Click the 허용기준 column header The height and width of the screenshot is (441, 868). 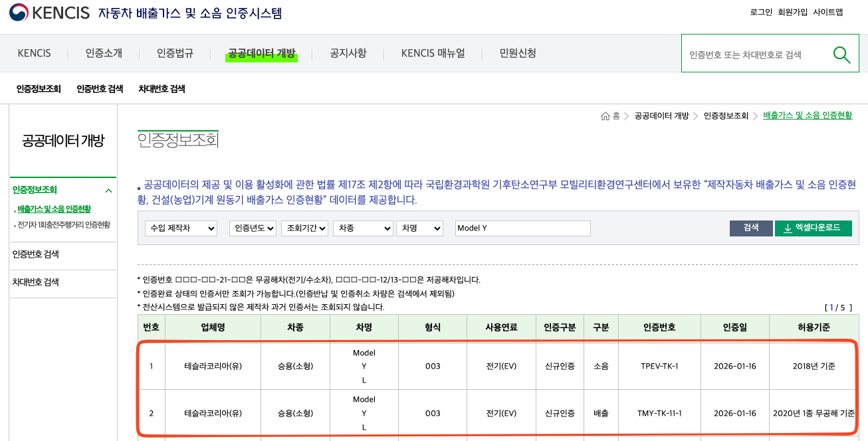click(x=814, y=327)
